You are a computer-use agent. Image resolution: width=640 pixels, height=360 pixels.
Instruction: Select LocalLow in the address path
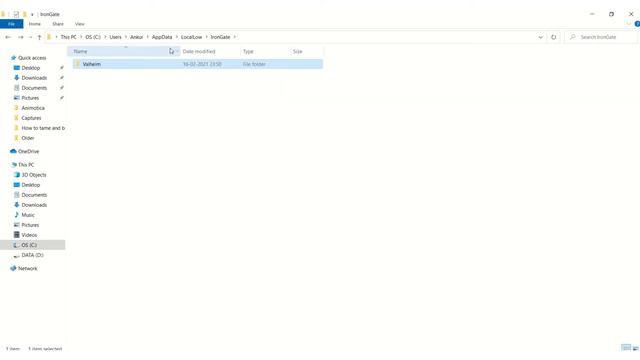tap(191, 37)
